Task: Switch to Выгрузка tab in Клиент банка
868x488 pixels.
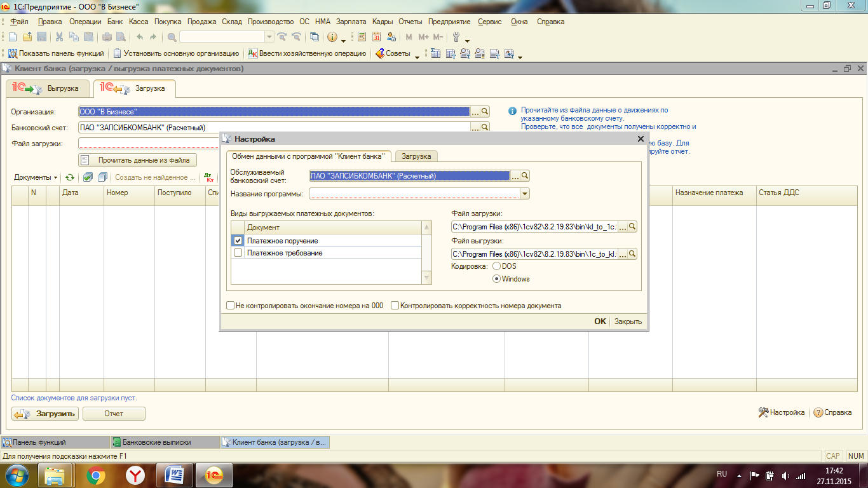Action: point(47,88)
